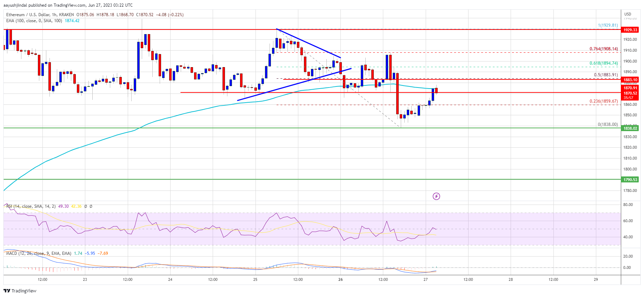Click the MACD axis 0.00 tick
Viewport: 644px width, 297px height.
(x=627, y=267)
